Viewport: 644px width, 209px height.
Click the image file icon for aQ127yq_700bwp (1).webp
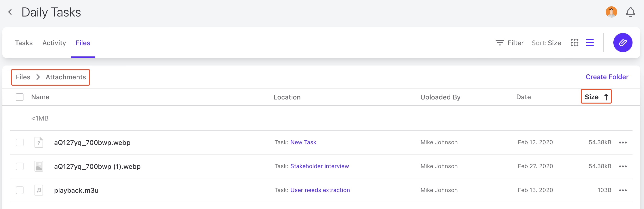pos(39,166)
